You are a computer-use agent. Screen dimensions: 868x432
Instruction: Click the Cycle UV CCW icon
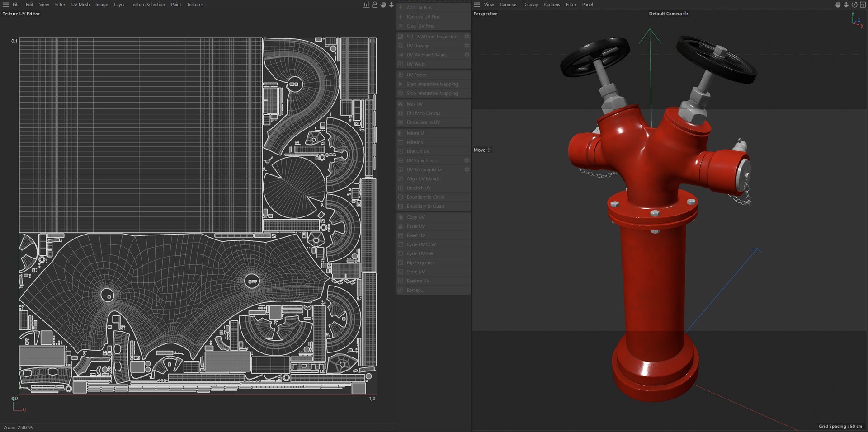(401, 244)
